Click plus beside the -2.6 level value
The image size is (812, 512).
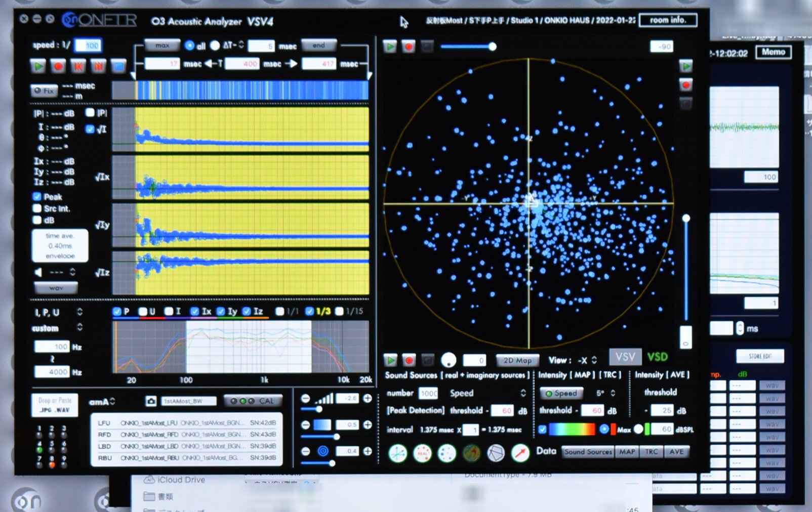click(368, 399)
